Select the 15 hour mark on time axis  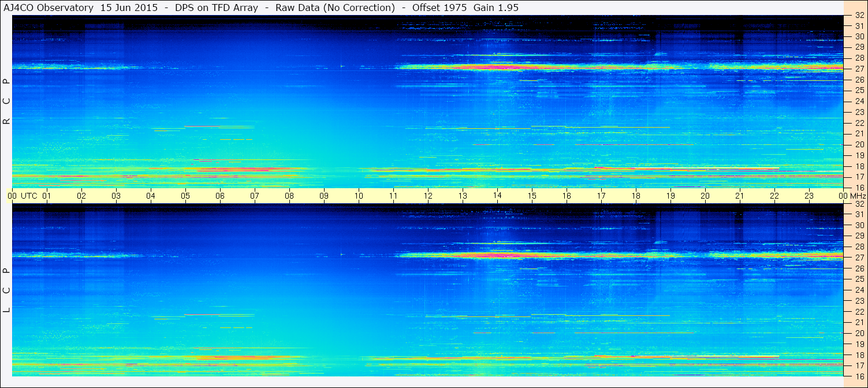click(532, 196)
